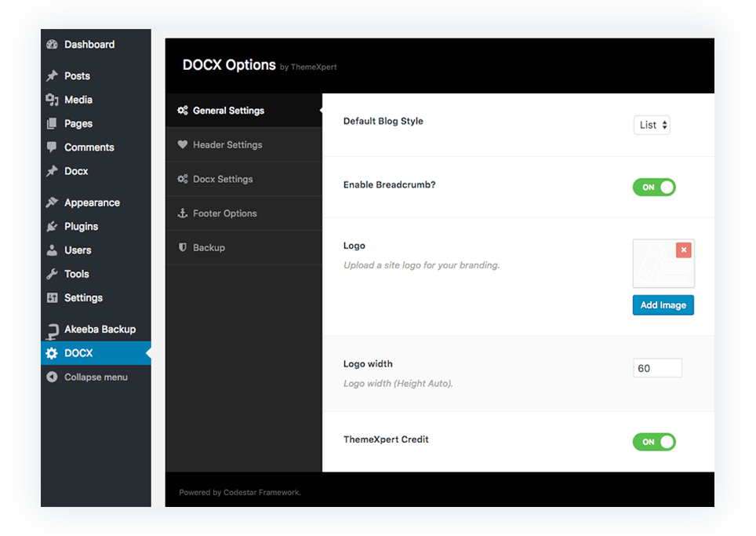756x536 pixels.
Task: Open the WordPress Settings menu
Action: 96,297
